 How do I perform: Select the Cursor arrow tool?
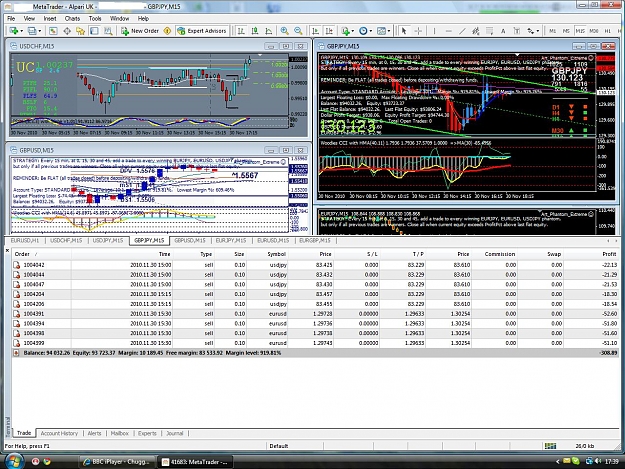pos(404,31)
